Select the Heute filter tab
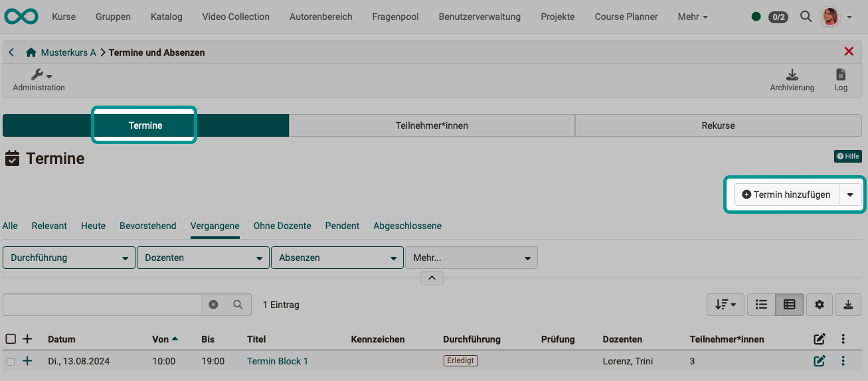The height and width of the screenshot is (381, 868). point(93,226)
